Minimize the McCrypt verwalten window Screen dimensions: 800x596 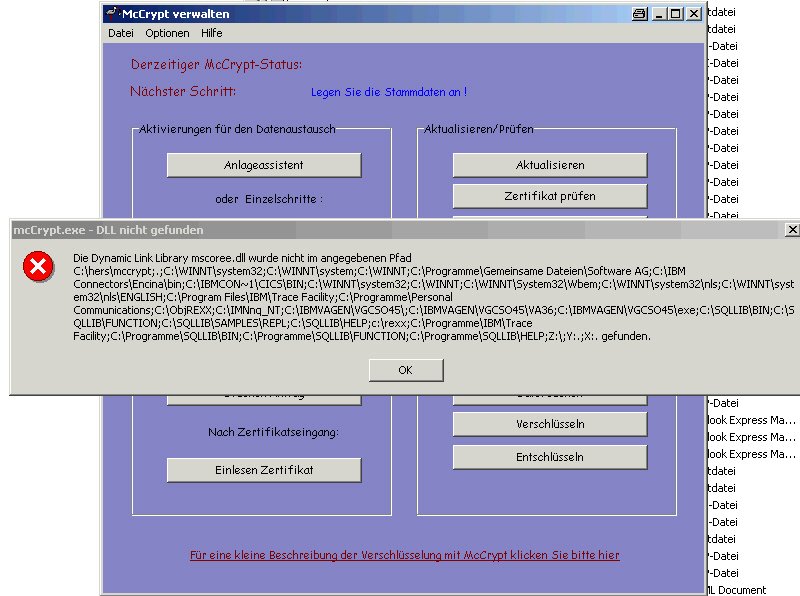coord(659,14)
